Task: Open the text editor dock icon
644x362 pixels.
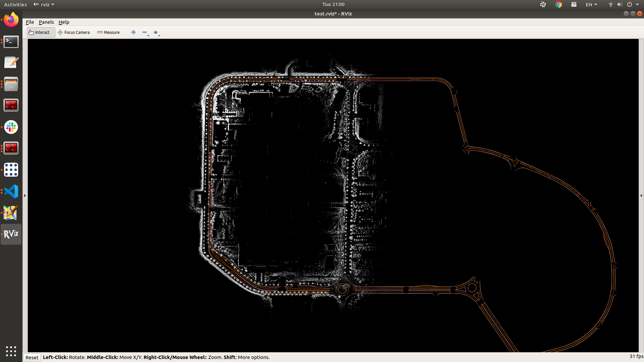Action: (11, 63)
